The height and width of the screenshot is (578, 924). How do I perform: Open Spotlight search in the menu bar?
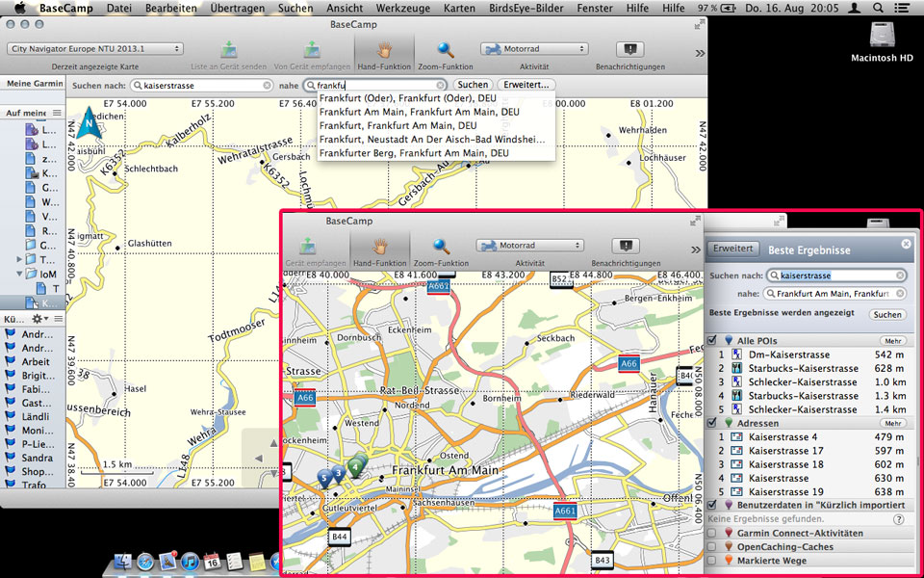point(878,9)
